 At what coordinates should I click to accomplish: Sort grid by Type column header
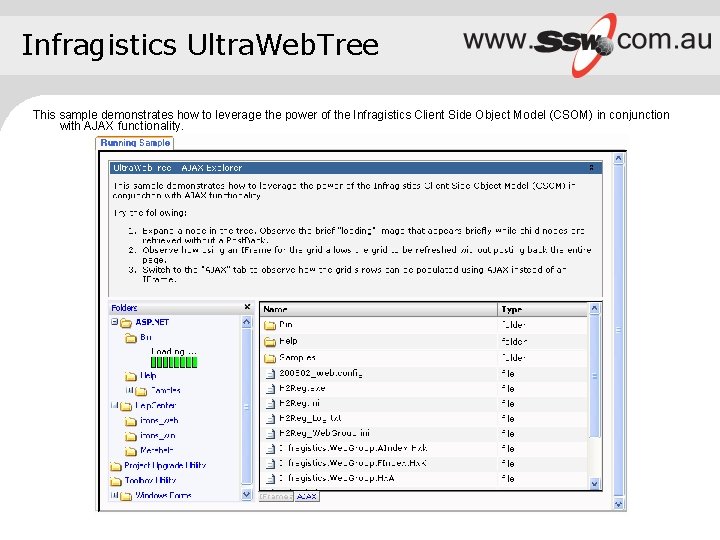tap(542, 309)
